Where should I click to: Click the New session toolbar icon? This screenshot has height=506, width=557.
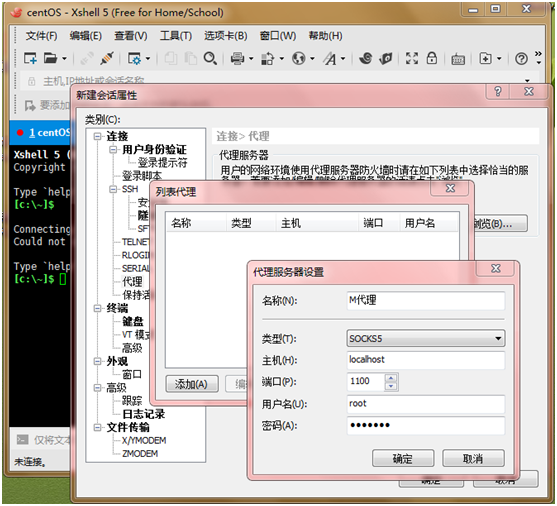30,58
